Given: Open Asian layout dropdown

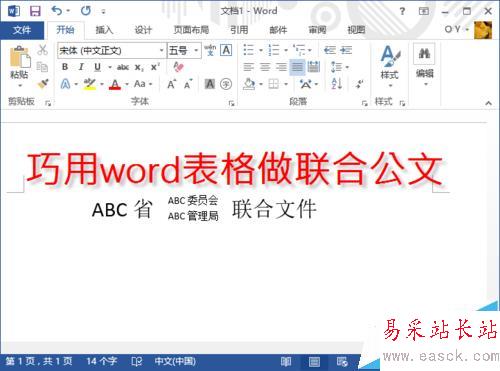Looking at the screenshot, I should 317,84.
